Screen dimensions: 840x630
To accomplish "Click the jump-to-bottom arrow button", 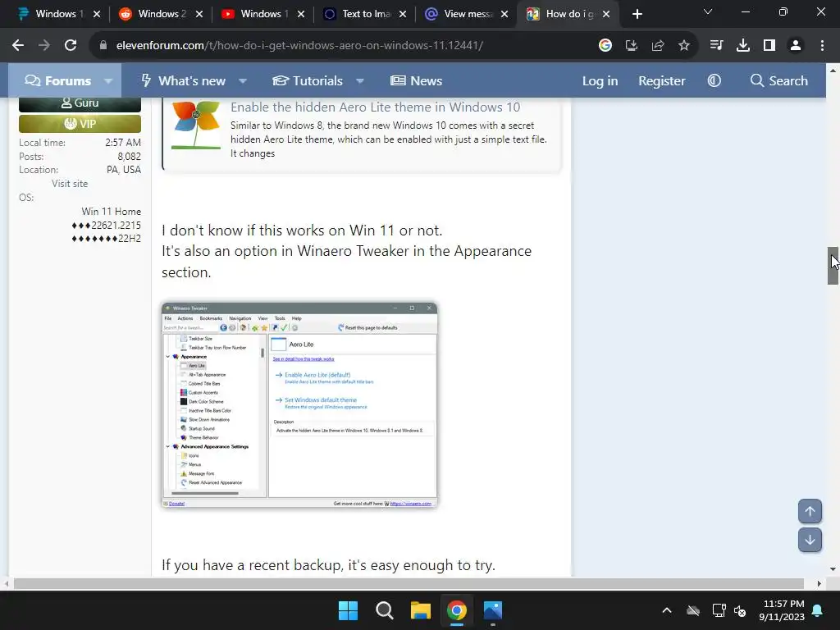I will coord(810,540).
